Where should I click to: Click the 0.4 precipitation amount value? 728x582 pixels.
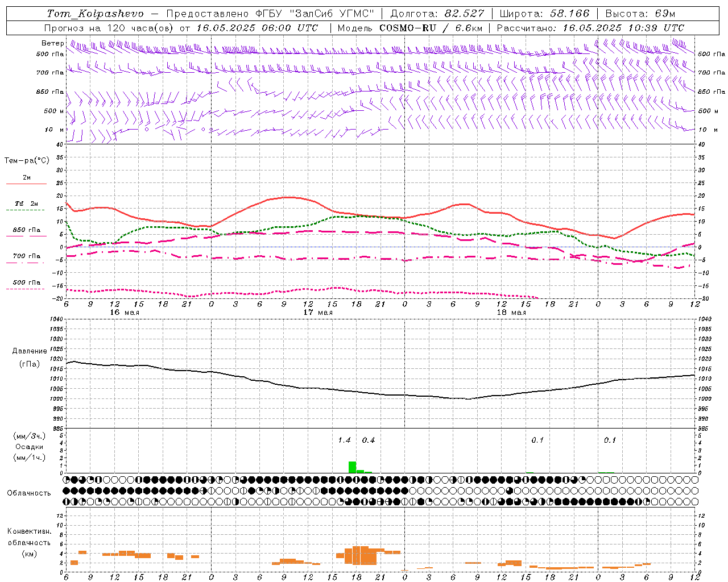coord(369,440)
